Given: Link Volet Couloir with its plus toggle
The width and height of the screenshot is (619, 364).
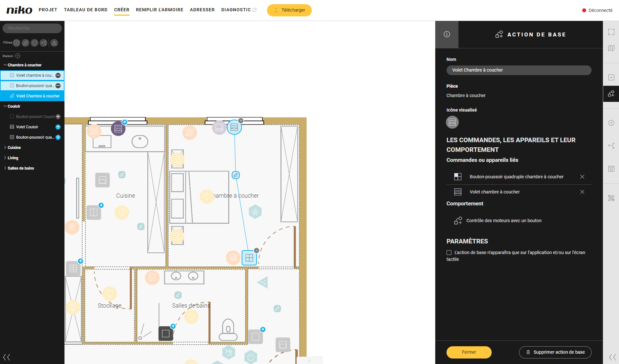Looking at the screenshot, I should [x=58, y=127].
